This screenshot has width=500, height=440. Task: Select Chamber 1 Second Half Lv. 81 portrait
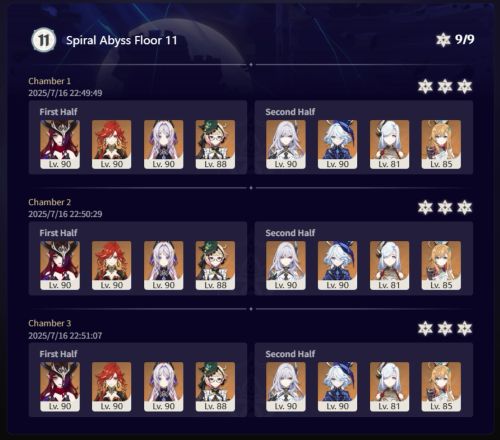tap(389, 144)
